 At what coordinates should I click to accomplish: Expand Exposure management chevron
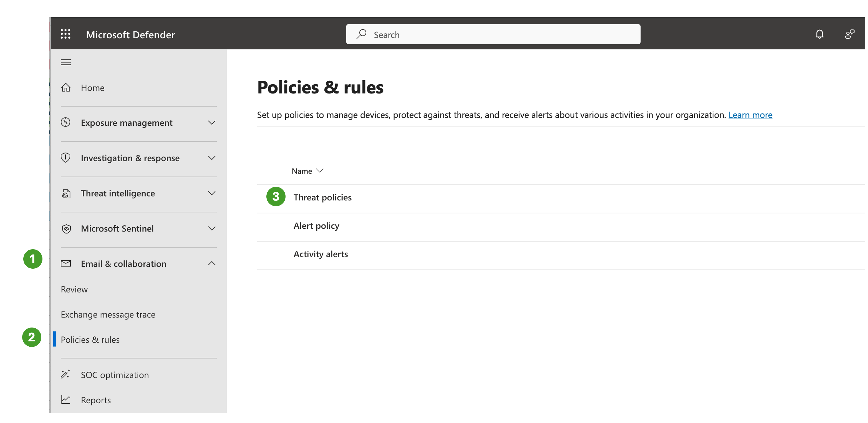coord(212,123)
